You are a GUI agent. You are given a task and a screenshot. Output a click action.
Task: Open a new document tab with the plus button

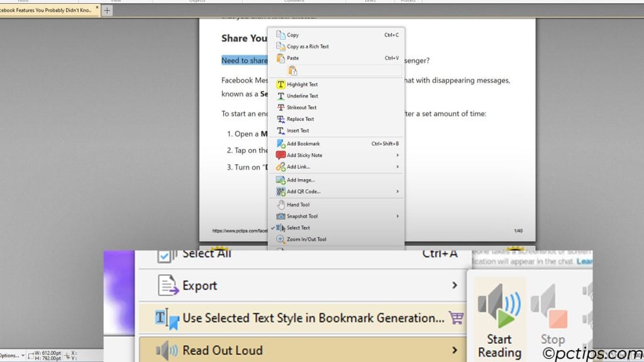click(x=107, y=10)
